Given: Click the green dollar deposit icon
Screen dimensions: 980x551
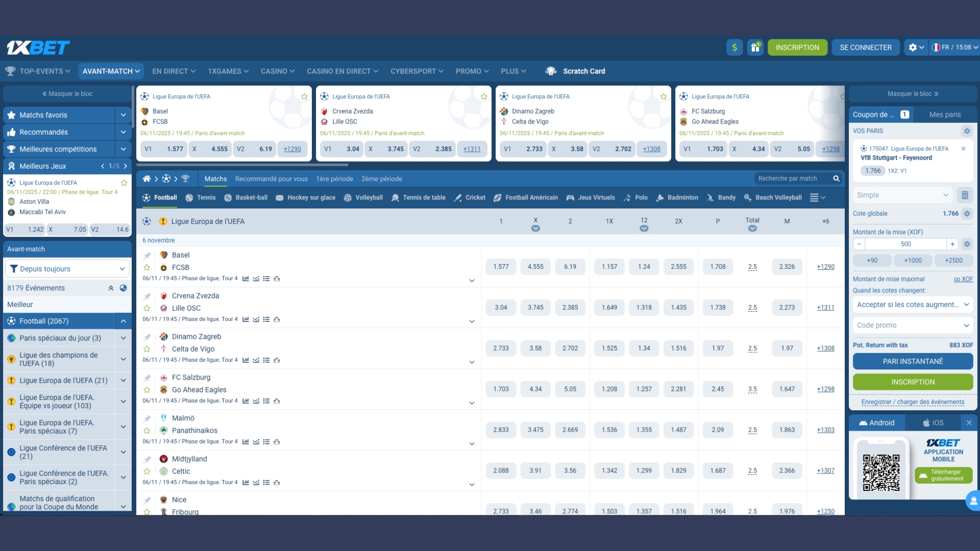Looking at the screenshot, I should tap(734, 47).
